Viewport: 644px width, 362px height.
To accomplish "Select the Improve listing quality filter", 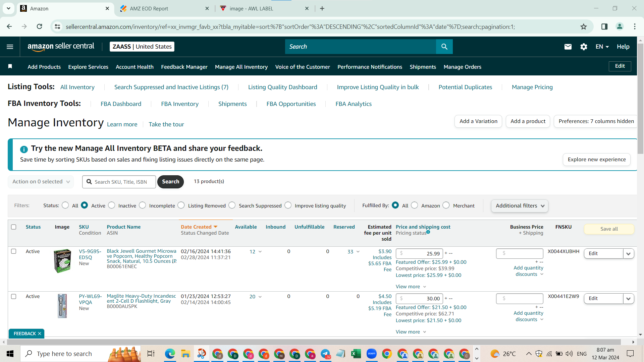I will [x=288, y=205].
